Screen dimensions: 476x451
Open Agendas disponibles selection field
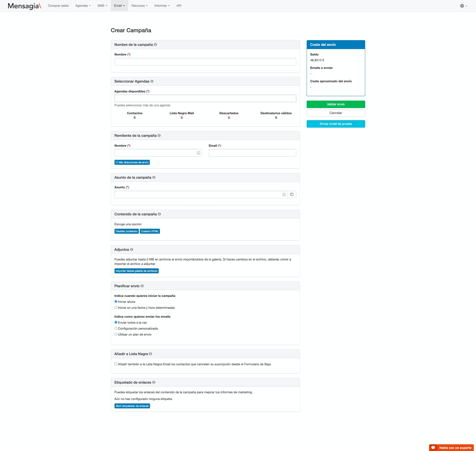pyautogui.click(x=205, y=98)
